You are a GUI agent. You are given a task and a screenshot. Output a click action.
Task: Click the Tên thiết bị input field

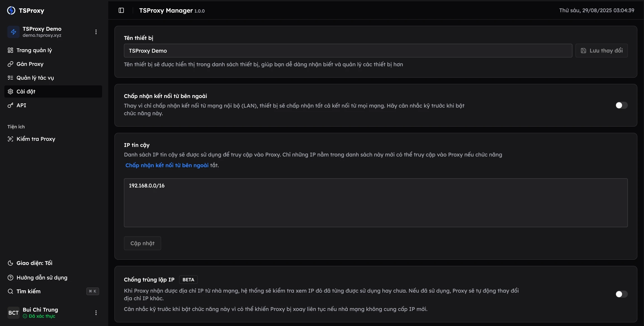click(348, 51)
